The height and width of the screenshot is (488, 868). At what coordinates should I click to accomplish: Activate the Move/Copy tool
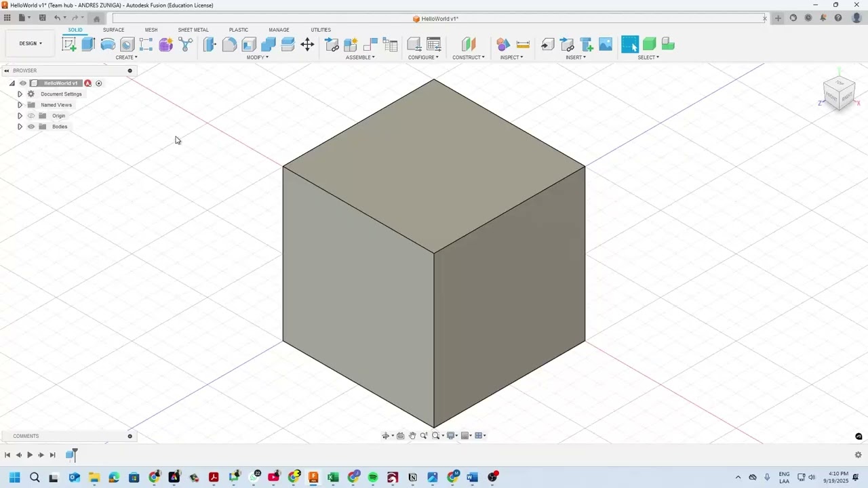tap(307, 45)
